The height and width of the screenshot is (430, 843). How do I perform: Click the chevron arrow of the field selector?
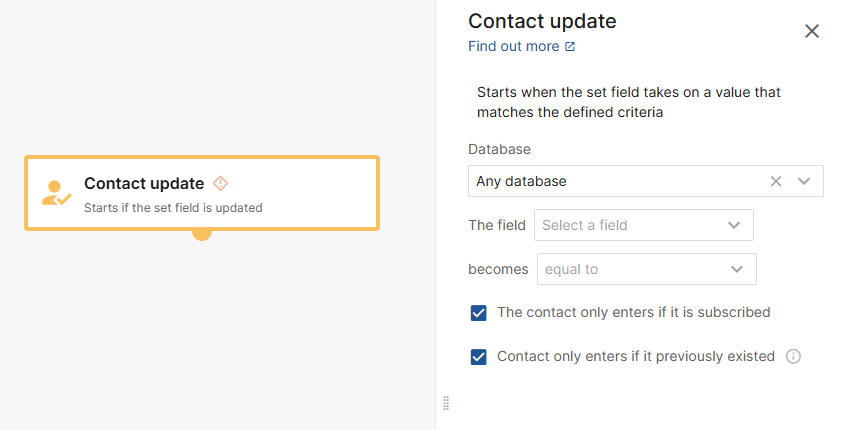(734, 225)
